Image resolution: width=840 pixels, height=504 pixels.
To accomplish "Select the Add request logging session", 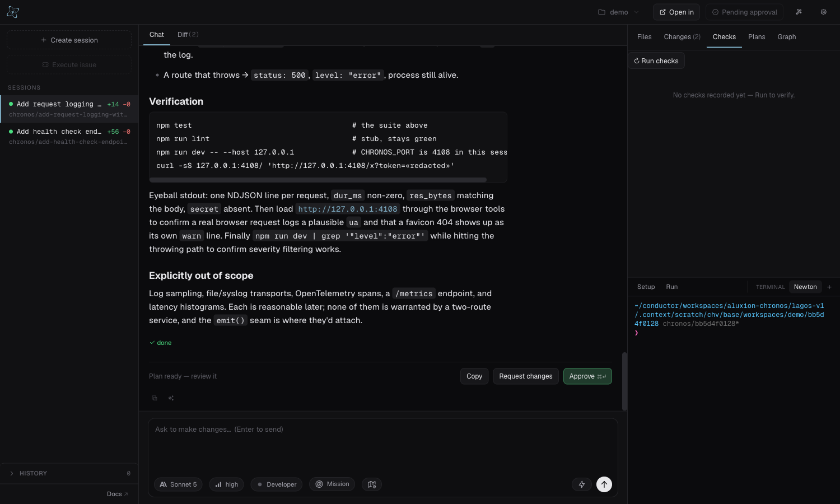I will click(69, 109).
